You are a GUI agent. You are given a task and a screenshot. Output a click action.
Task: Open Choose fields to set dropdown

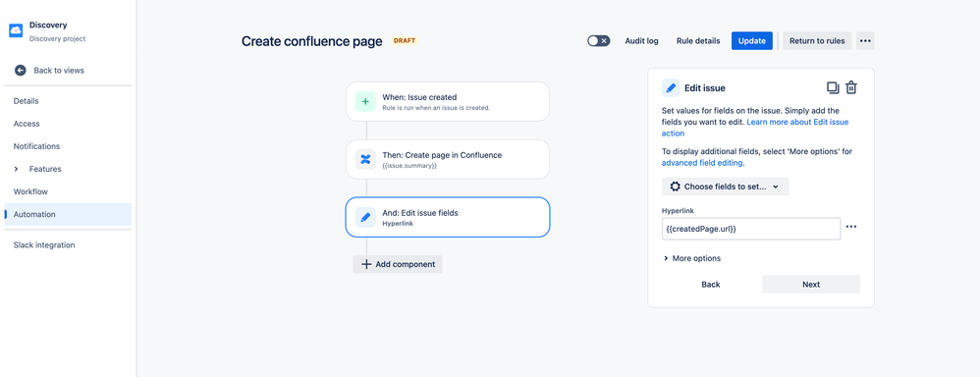click(x=725, y=187)
